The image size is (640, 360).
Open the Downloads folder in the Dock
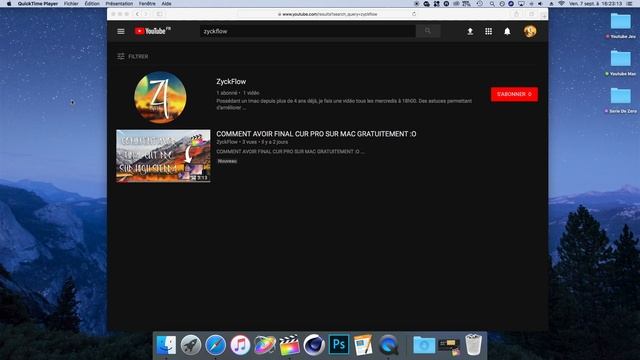424,345
